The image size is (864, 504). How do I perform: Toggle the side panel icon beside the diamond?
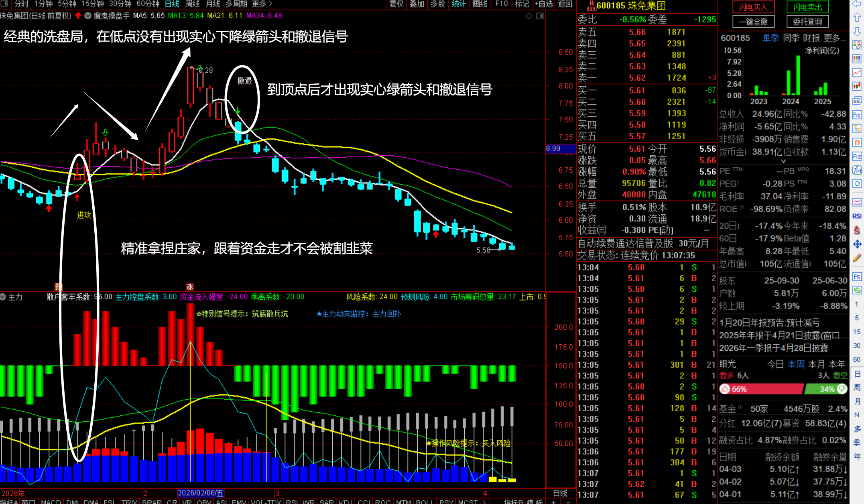coord(540,16)
